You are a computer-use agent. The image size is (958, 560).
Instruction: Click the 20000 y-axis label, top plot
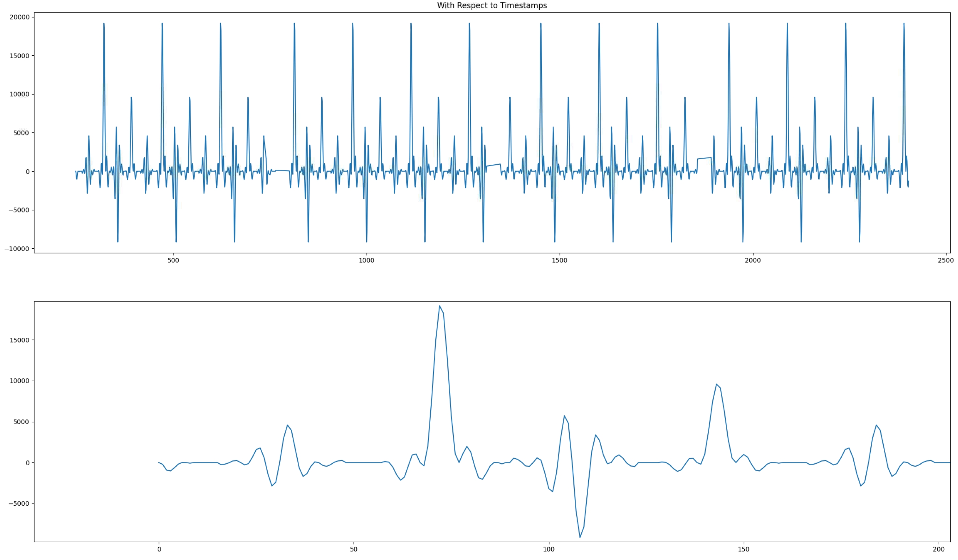pyautogui.click(x=20, y=17)
